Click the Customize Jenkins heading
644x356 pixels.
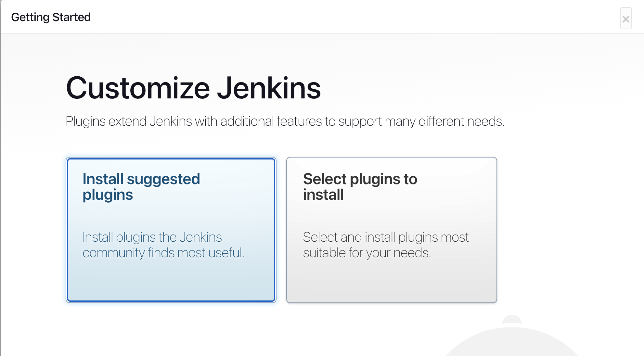(x=193, y=88)
